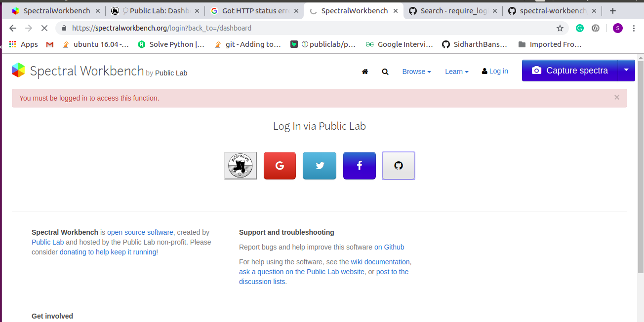Screen dimensions: 644x322
Task: Expand the Browse dropdown menu
Action: tap(416, 72)
